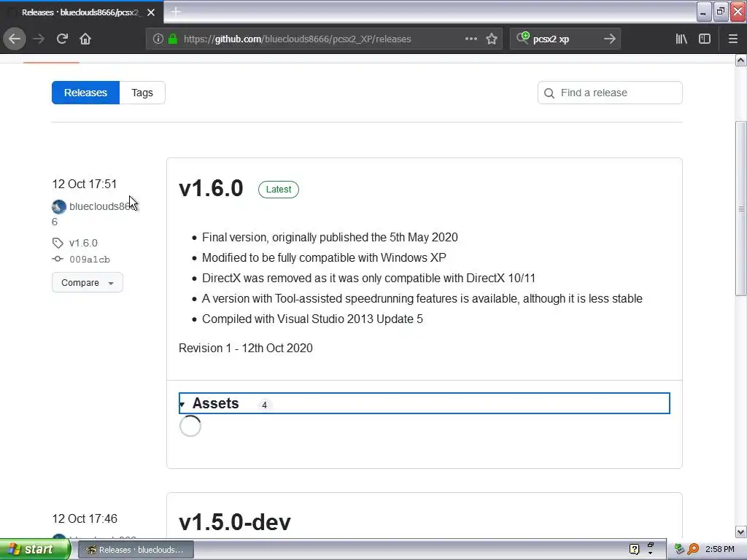Click the forward navigation arrow
Viewport: 747px width, 560px height.
39,39
